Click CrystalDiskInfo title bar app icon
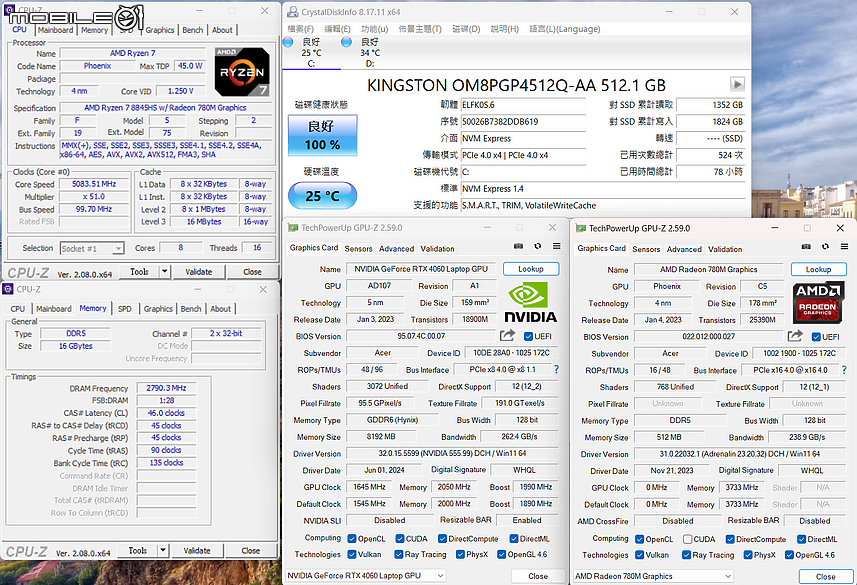857x585 pixels. 293,11
